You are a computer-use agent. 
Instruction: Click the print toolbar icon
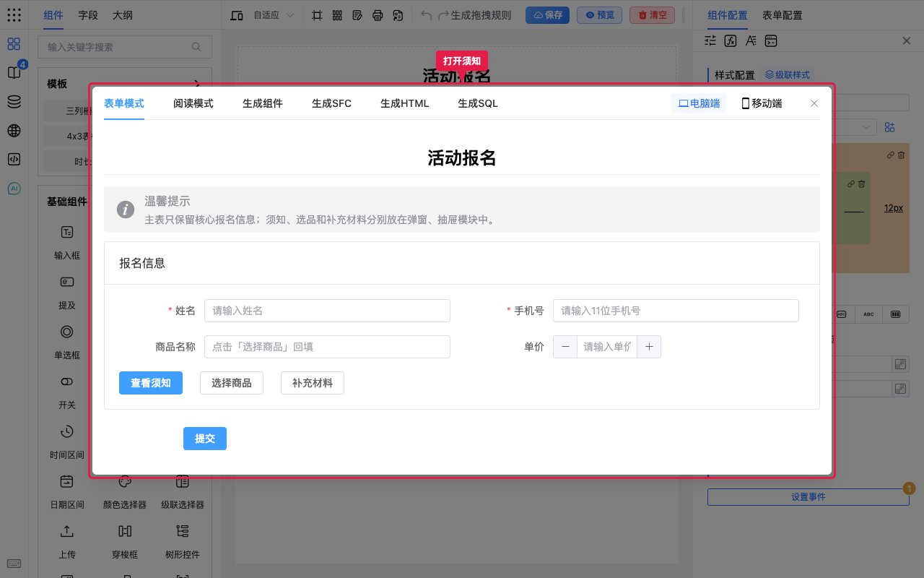pyautogui.click(x=378, y=15)
